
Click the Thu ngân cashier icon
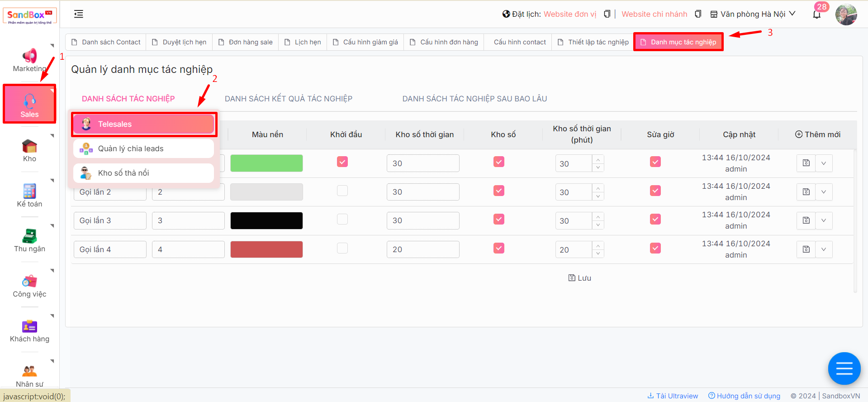(x=29, y=236)
